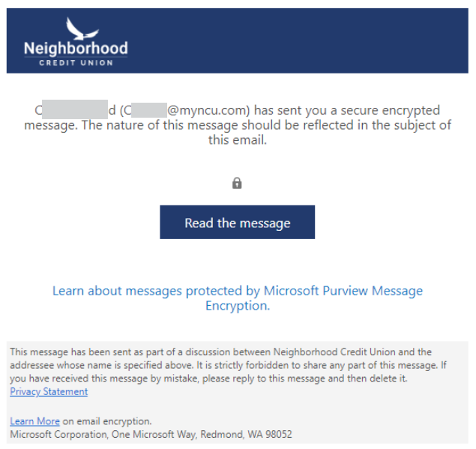Screen dimensions: 476x449
Task: Open the encrypted message with Read the message
Action: click(238, 222)
